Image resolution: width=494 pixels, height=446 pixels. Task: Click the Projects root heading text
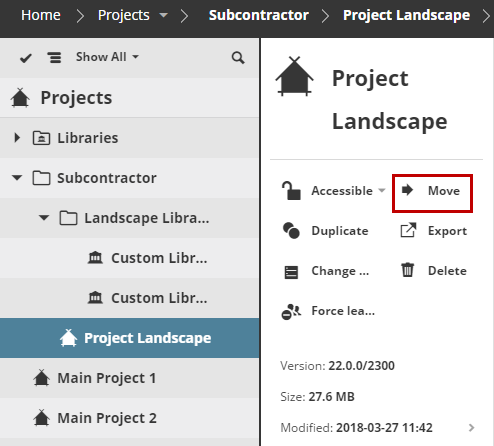coord(76,98)
